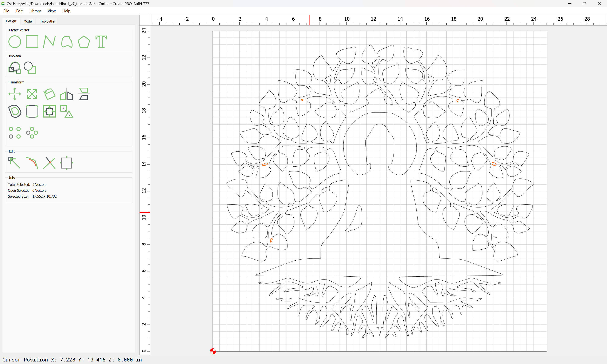Open the Circular Array tool
The width and height of the screenshot is (607, 364).
[x=32, y=133]
